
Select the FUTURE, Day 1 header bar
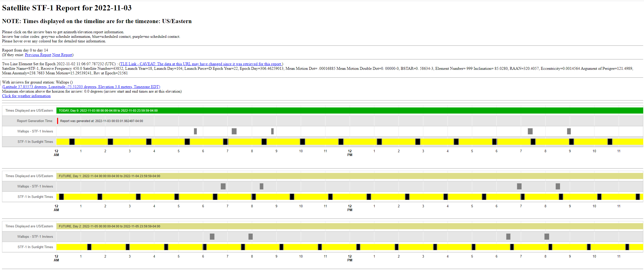coord(350,176)
